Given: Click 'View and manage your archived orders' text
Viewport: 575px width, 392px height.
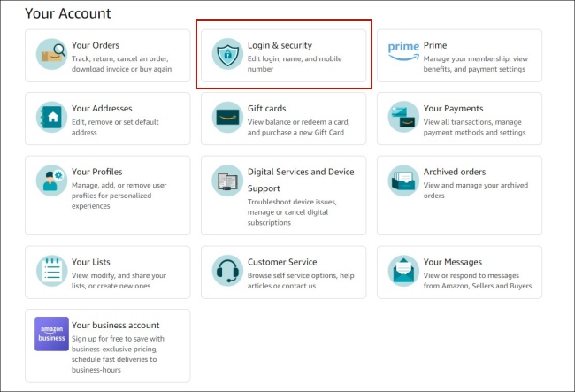Looking at the screenshot, I should (476, 190).
